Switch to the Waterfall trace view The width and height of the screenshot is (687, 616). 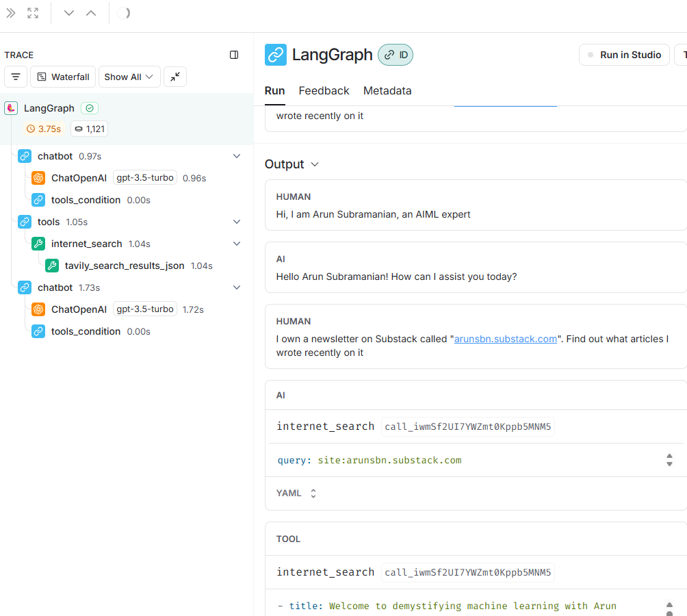click(62, 77)
